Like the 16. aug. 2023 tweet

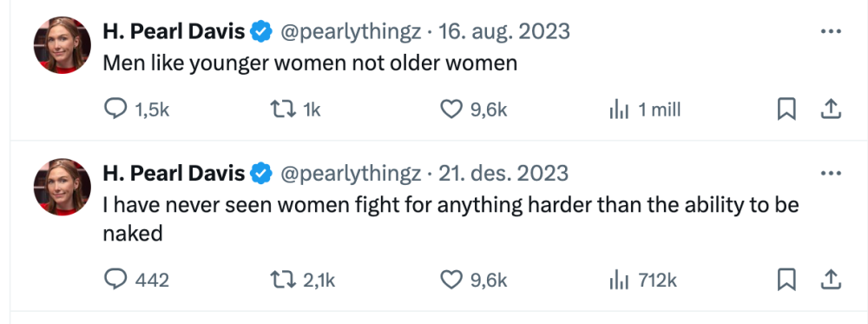[474, 109]
